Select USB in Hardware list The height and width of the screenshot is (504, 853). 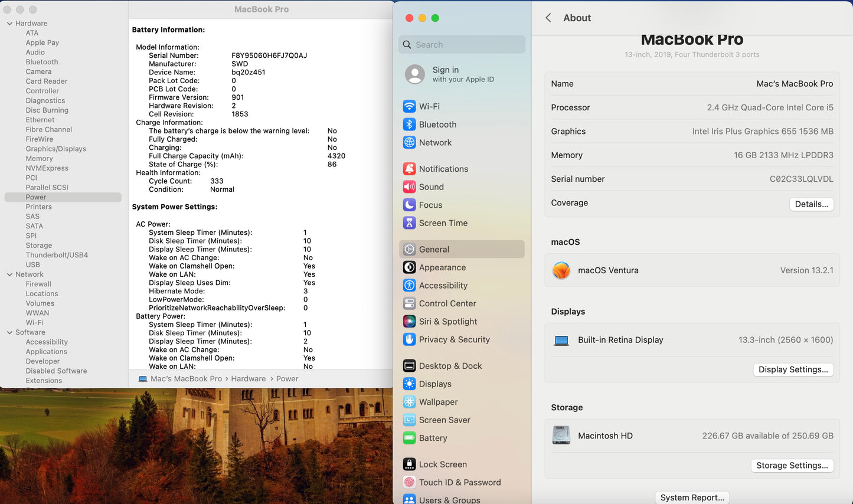click(32, 264)
